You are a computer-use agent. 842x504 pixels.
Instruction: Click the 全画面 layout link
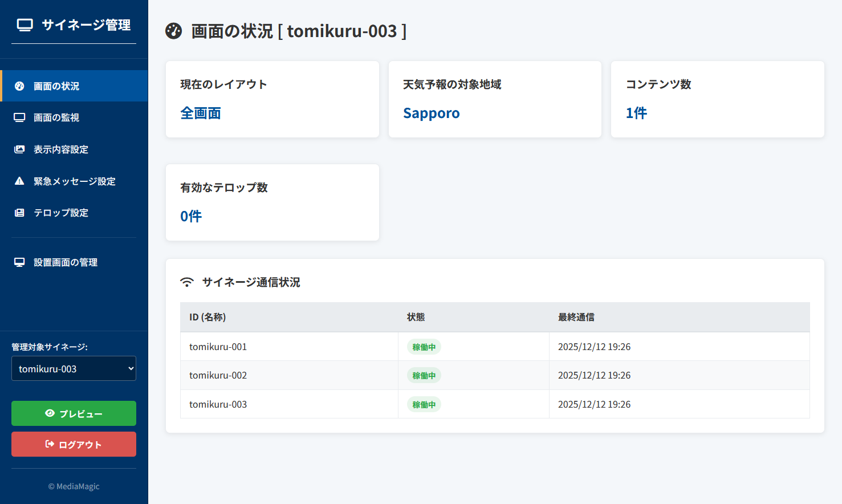[x=201, y=113]
